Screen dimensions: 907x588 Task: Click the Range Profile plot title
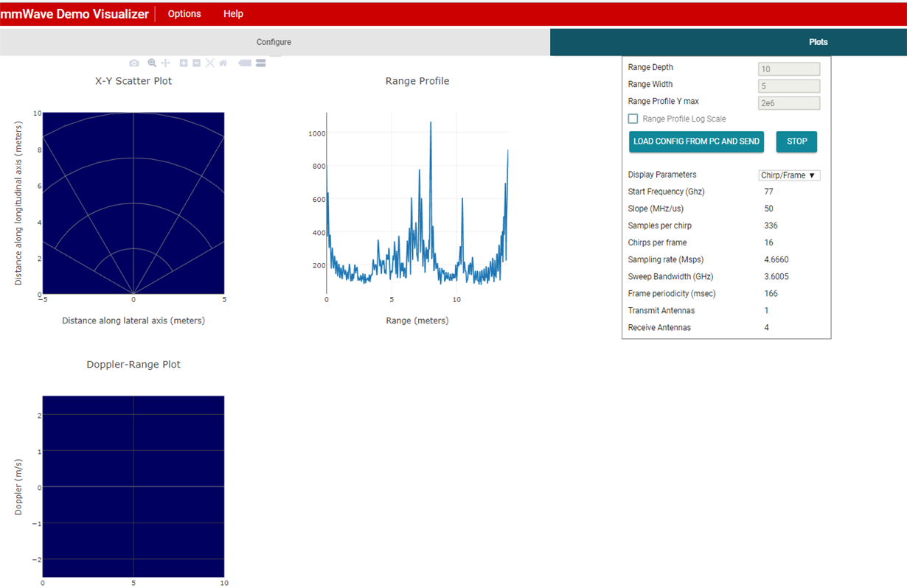tap(417, 81)
